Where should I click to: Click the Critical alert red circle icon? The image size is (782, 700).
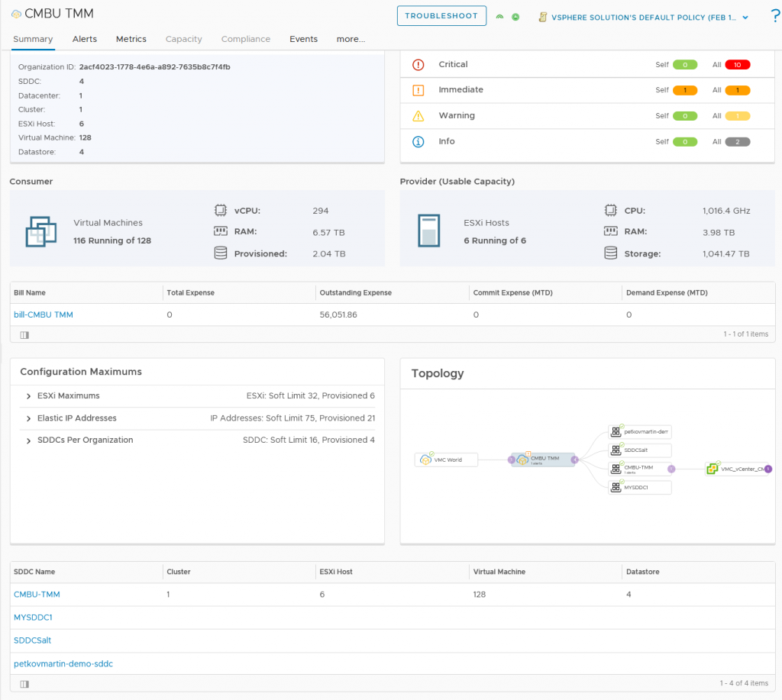coord(418,65)
